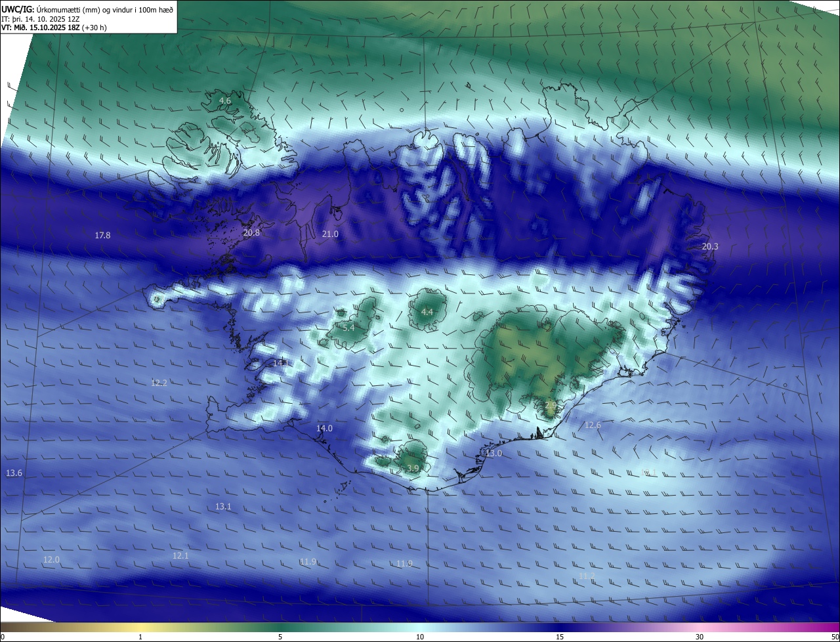
Task: Click the colour scale tick label '15'
Action: (560, 637)
